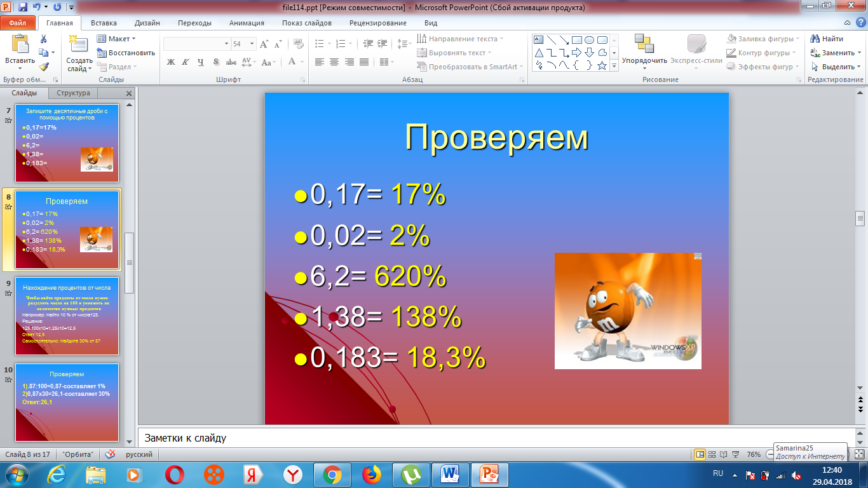868x488 pixels.
Task: Open the Анимация ribbon tab
Action: 247,23
